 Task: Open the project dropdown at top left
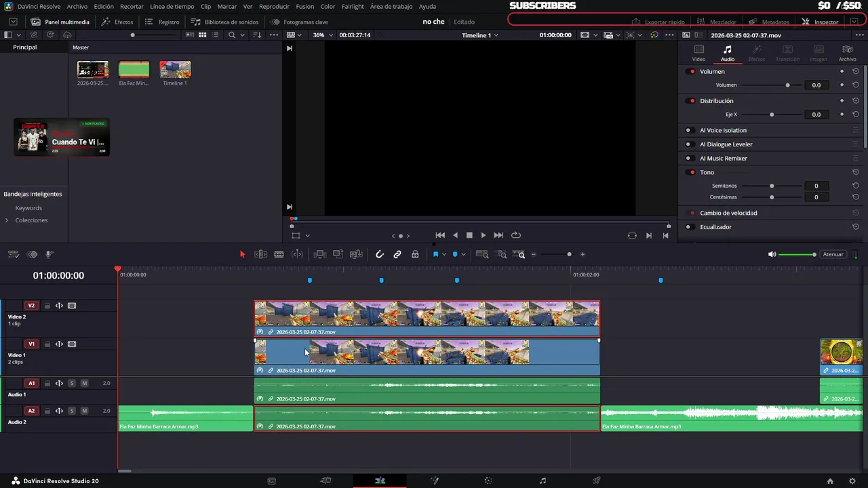[13, 22]
